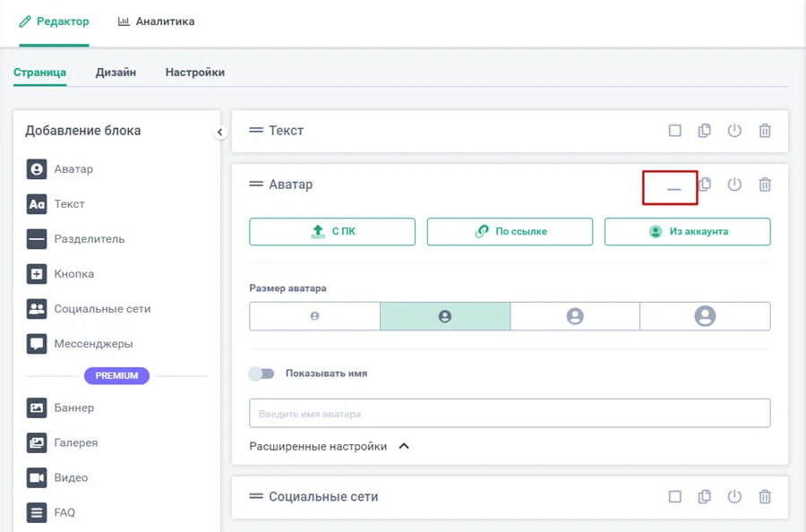
Task: Click the avatar name input field
Action: click(x=510, y=414)
